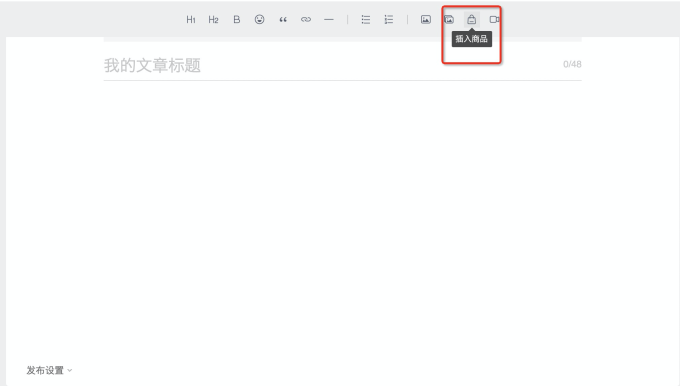Viewport: 680px width, 386px height.
Task: Insert a video using the camera icon
Action: (494, 20)
